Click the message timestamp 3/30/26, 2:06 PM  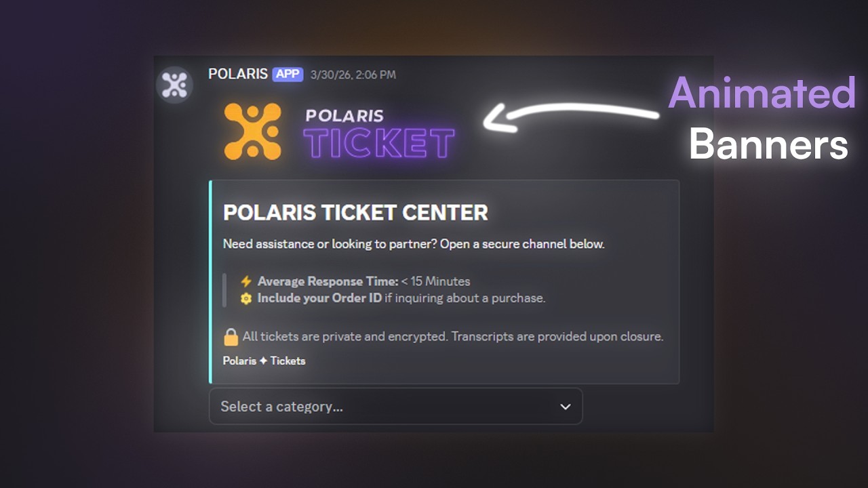(353, 75)
